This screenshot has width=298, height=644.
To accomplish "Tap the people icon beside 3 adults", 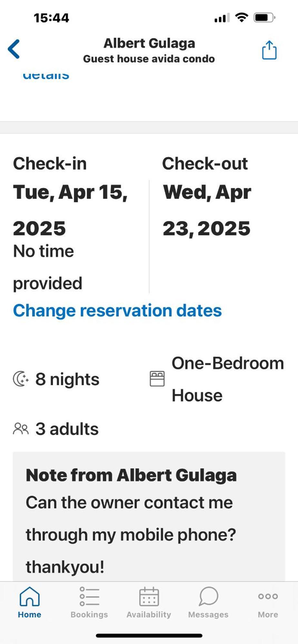I will pos(21,429).
